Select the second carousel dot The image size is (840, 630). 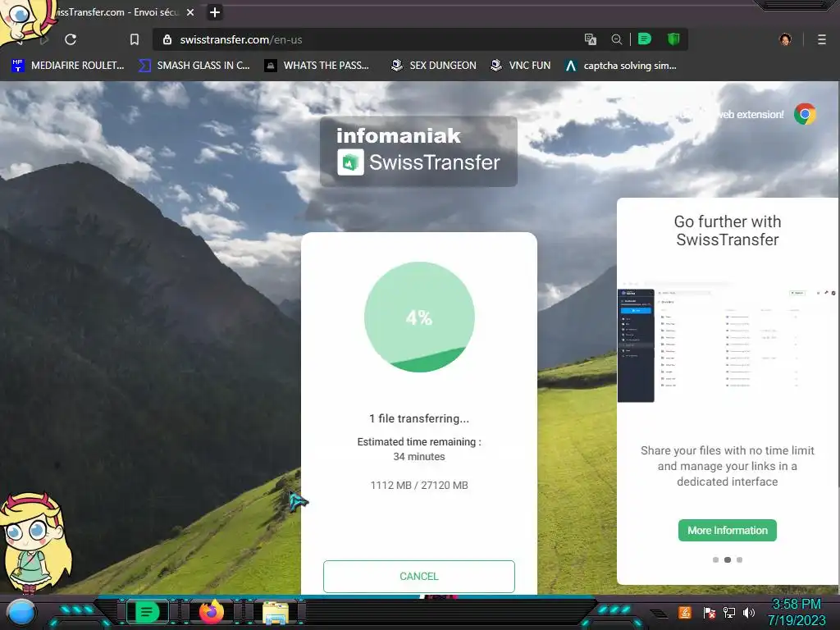pyautogui.click(x=727, y=559)
